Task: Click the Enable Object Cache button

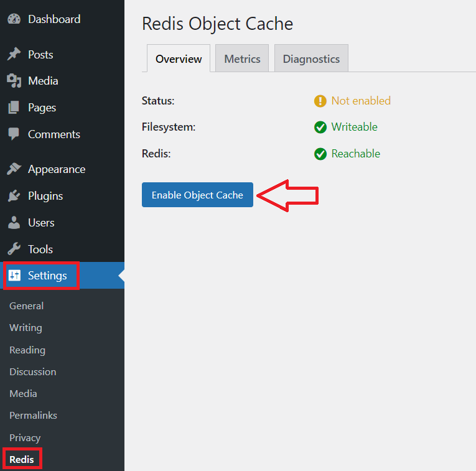Action: 197,195
